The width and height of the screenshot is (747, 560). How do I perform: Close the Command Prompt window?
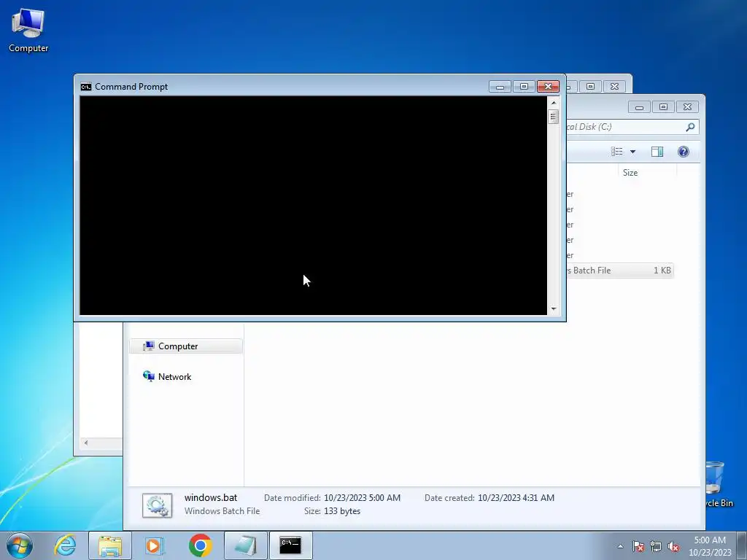(548, 87)
